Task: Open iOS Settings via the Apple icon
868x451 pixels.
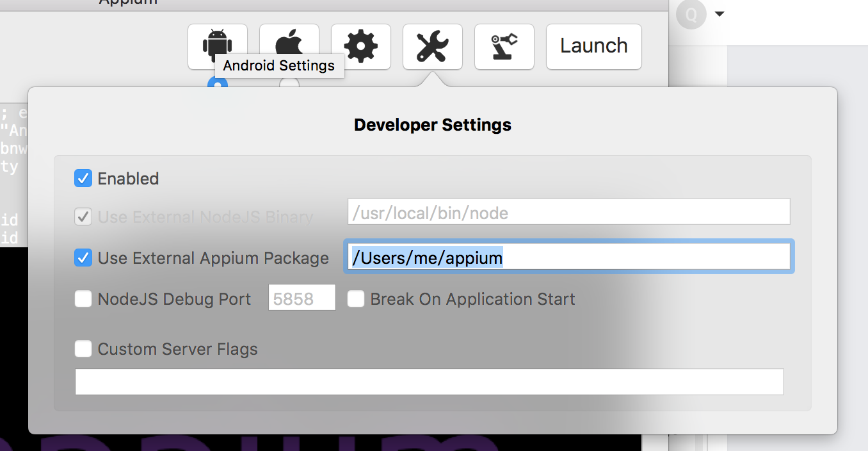Action: coord(289,47)
